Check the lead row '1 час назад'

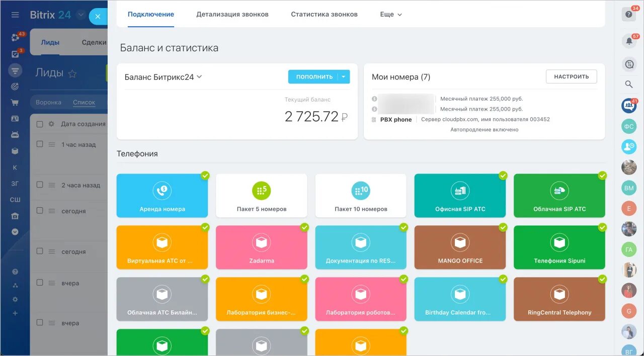[x=40, y=144]
